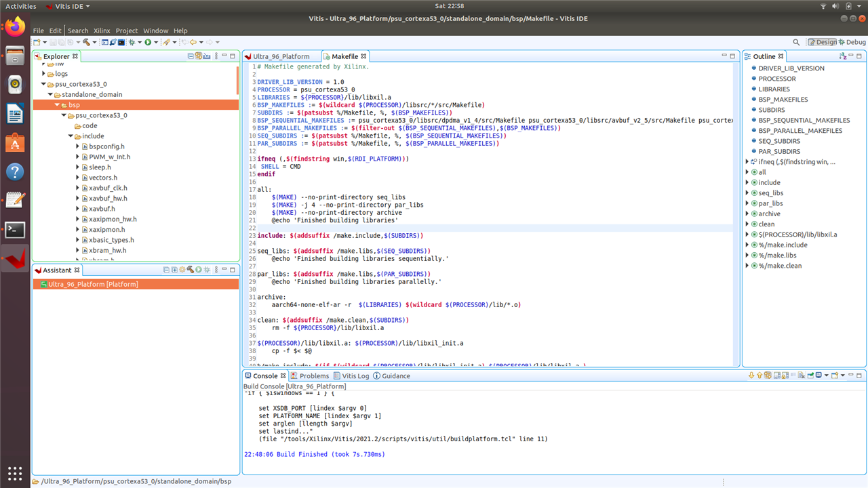The width and height of the screenshot is (868, 488).
Task: Open Firefox from the Ubuntu dock
Action: [x=15, y=28]
